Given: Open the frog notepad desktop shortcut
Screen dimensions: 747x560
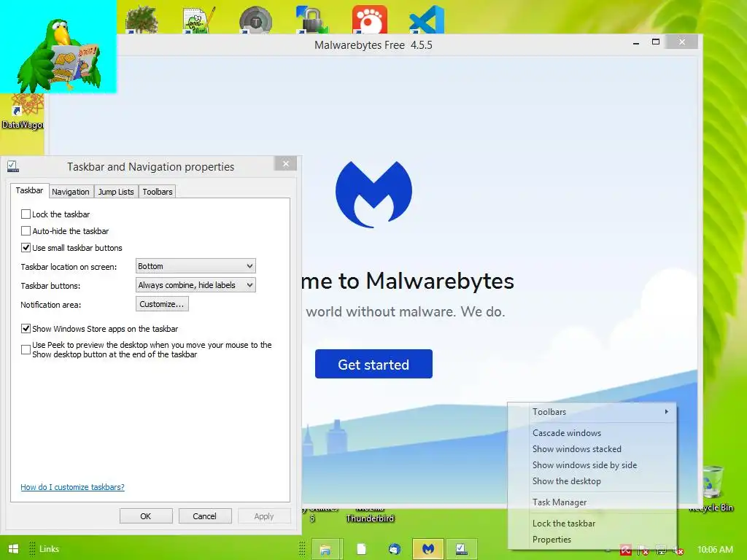Looking at the screenshot, I should click(x=198, y=20).
